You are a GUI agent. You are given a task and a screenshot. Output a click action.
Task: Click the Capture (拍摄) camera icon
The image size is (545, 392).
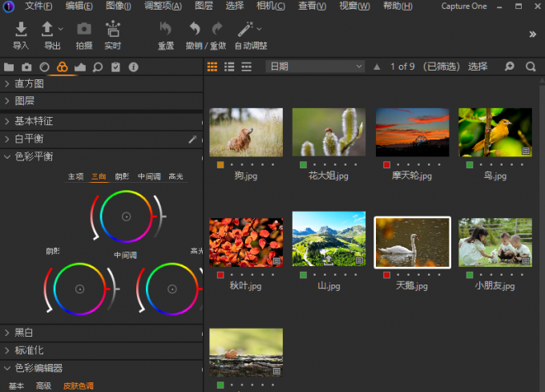84,29
